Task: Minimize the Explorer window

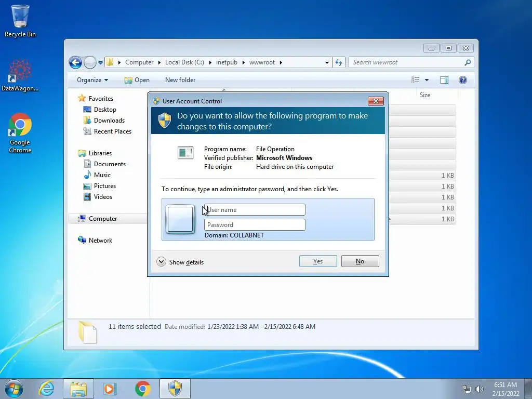Action: [x=431, y=48]
